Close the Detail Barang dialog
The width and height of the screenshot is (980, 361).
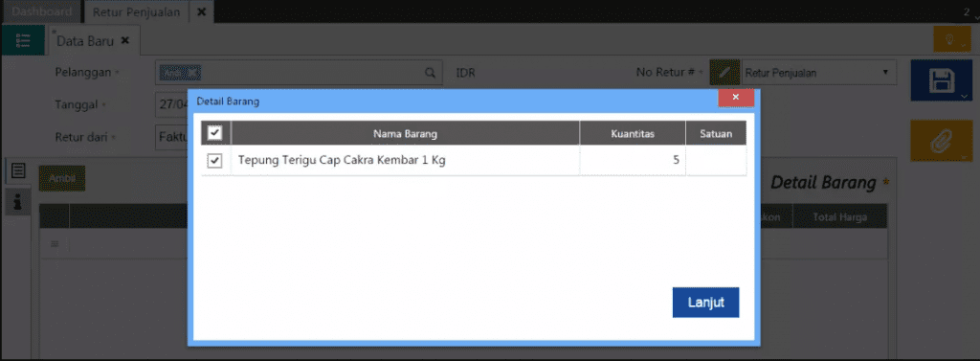click(736, 97)
